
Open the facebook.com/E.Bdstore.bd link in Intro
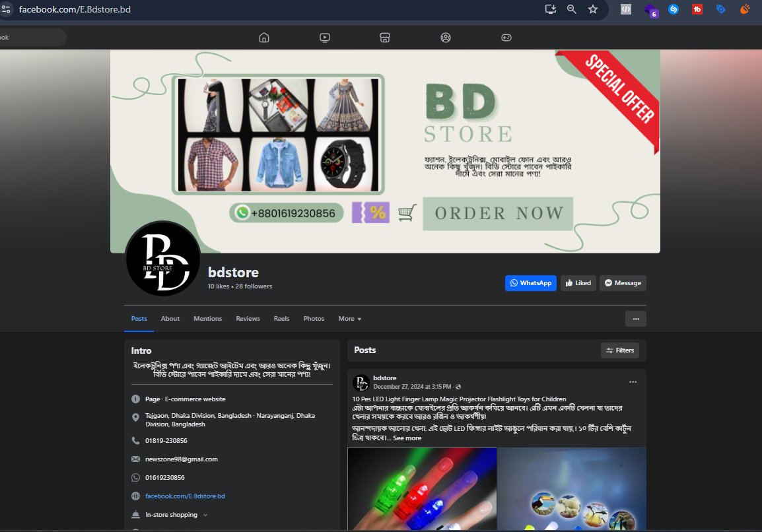185,496
